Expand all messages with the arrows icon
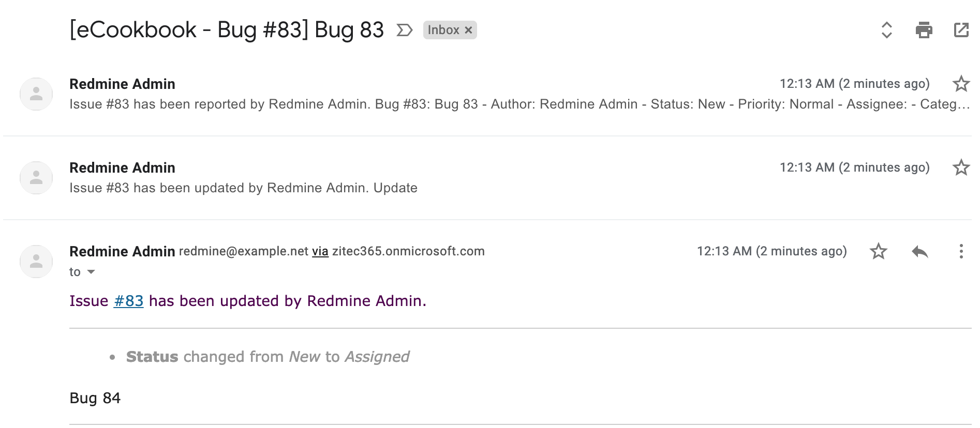This screenshot has width=980, height=428. click(886, 30)
